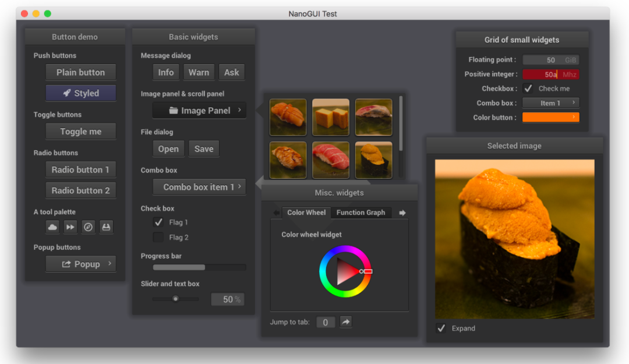Click the 50 % slider text box
This screenshot has width=629, height=364.
pos(228,299)
